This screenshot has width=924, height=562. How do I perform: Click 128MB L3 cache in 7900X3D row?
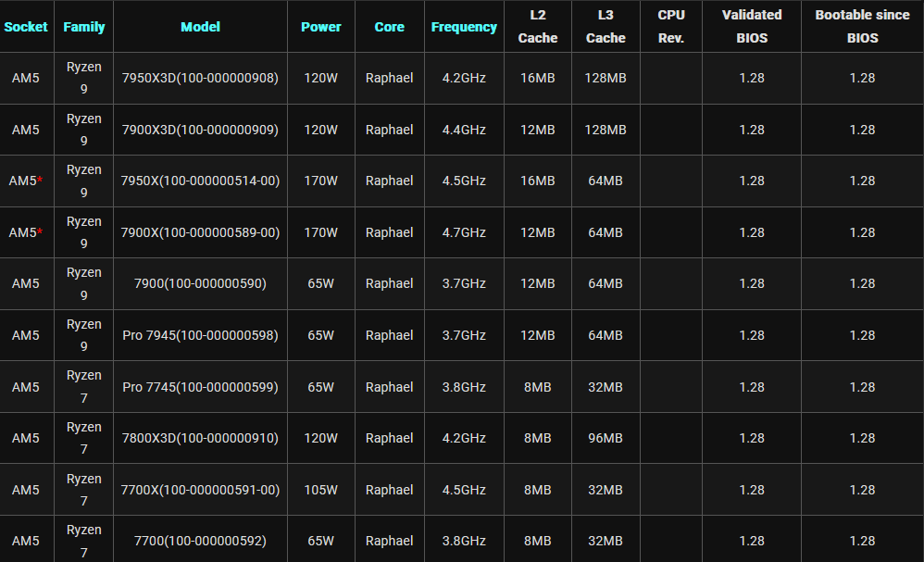(606, 131)
